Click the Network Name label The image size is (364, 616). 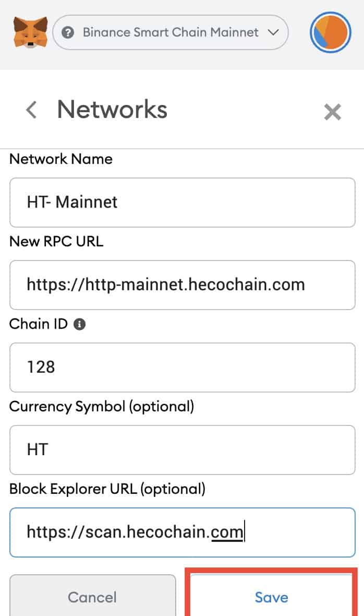[61, 159]
